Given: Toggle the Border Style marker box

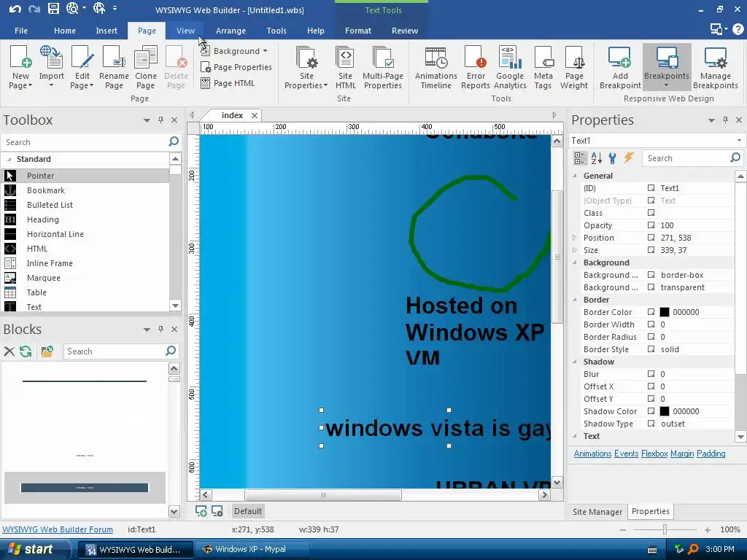Looking at the screenshot, I should [651, 349].
